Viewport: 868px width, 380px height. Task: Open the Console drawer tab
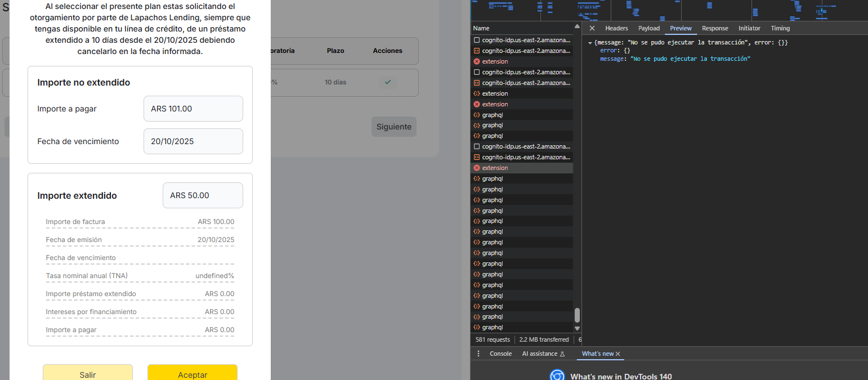(x=500, y=354)
